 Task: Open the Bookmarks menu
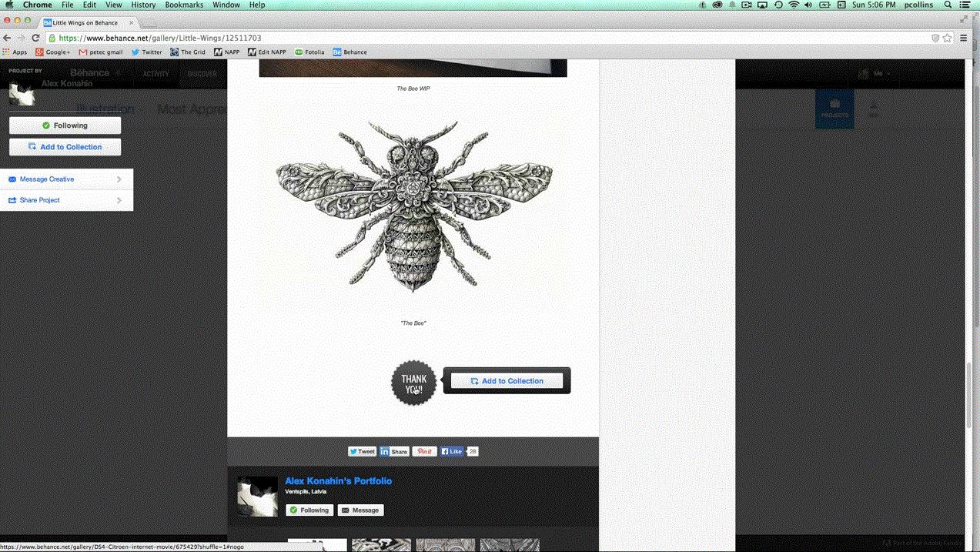(184, 5)
